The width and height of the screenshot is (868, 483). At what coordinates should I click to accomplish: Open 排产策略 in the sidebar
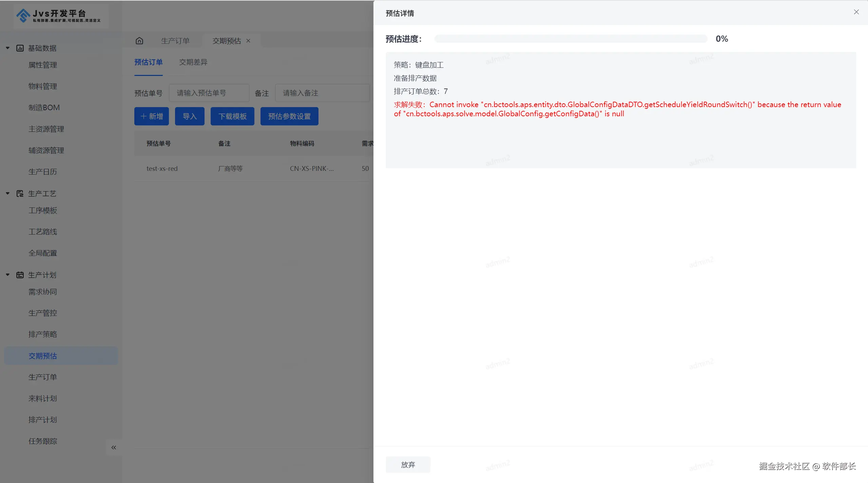[43, 334]
